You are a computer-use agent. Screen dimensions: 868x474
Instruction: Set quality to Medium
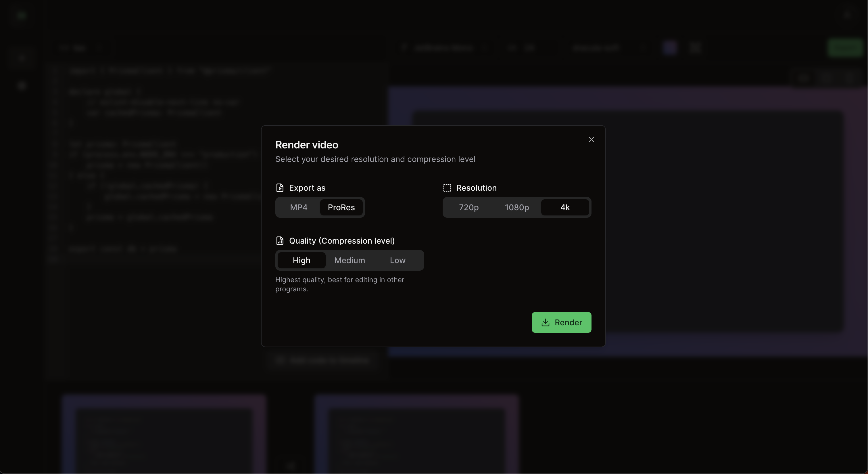click(349, 260)
